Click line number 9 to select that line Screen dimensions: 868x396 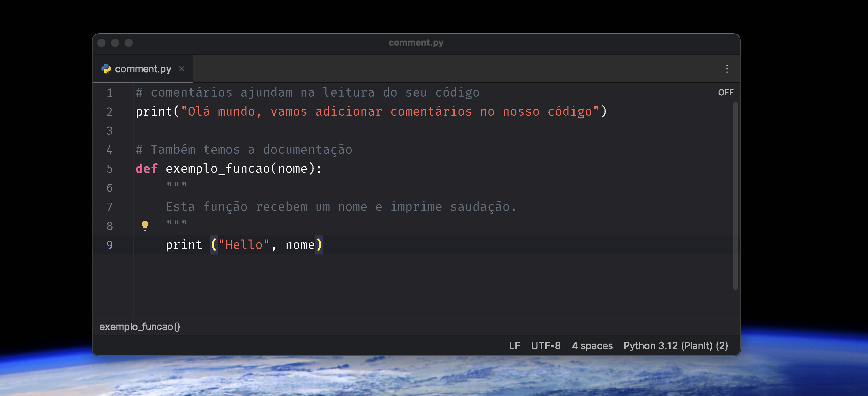(x=109, y=245)
